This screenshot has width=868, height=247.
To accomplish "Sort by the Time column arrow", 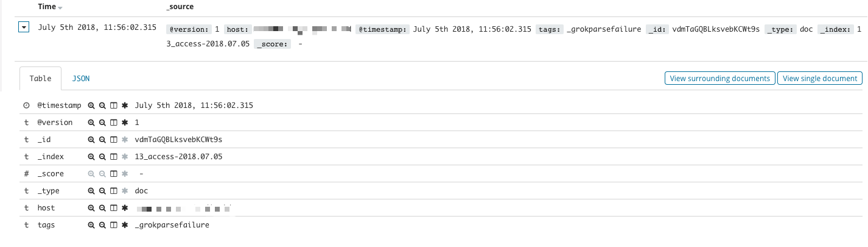I will pyautogui.click(x=60, y=7).
